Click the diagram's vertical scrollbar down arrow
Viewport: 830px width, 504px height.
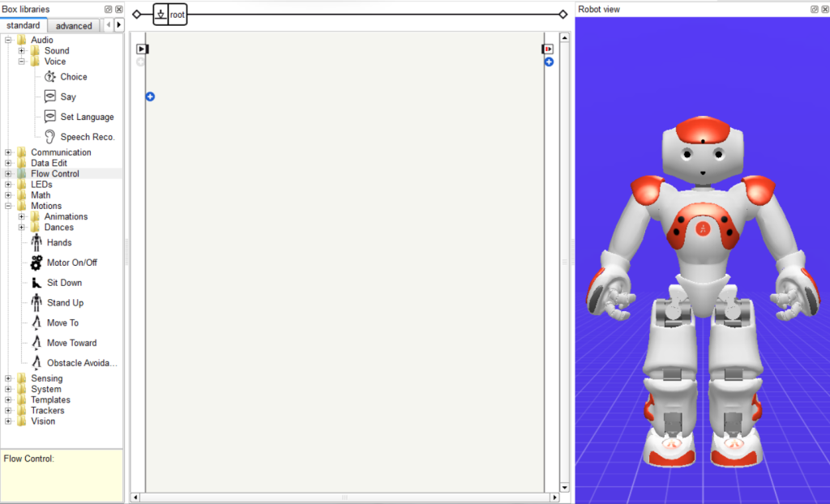[x=564, y=487]
